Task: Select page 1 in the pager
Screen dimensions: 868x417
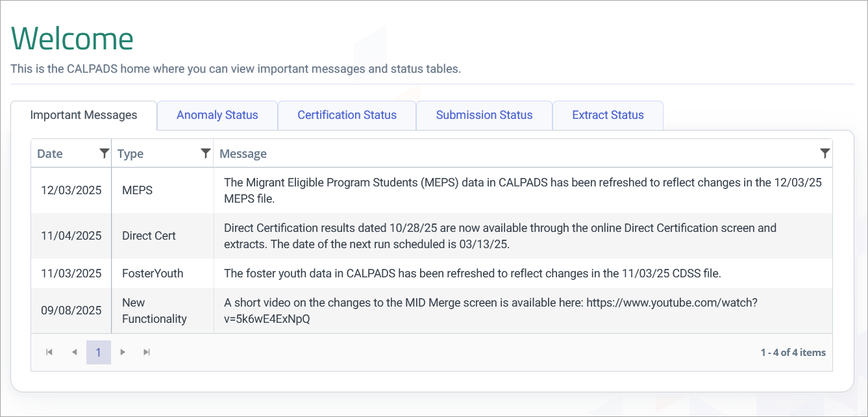Action: click(98, 351)
